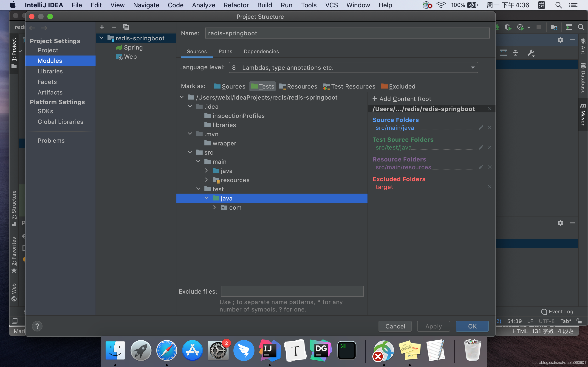Expand the src/main/java tree node
588x367 pixels.
pos(206,171)
